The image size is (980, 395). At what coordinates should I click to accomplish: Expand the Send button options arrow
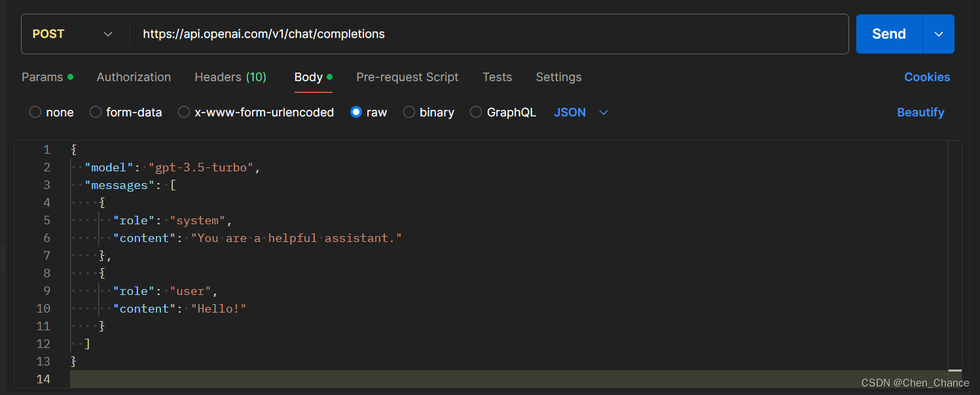pos(938,33)
